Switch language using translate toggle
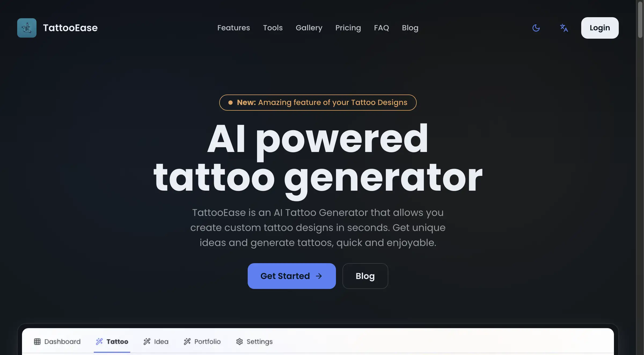Screen dimensions: 644x355 point(564,28)
